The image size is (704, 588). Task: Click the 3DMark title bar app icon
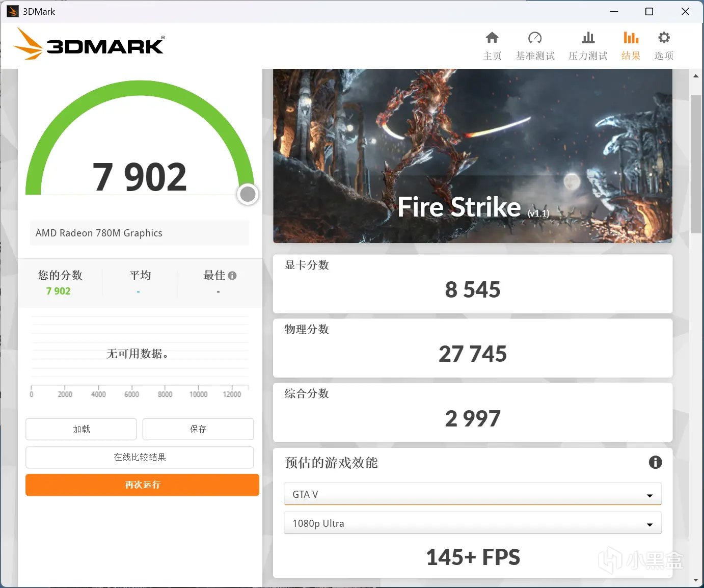pos(12,11)
